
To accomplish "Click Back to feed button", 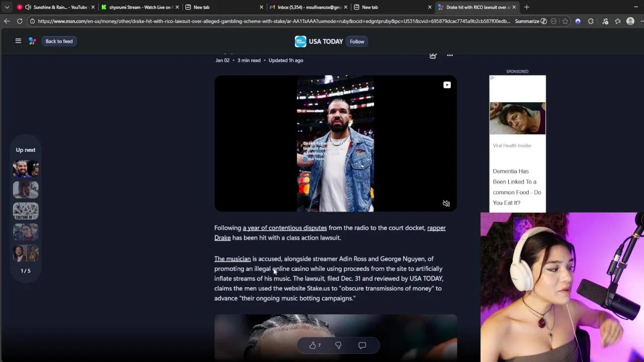I will 59,41.
